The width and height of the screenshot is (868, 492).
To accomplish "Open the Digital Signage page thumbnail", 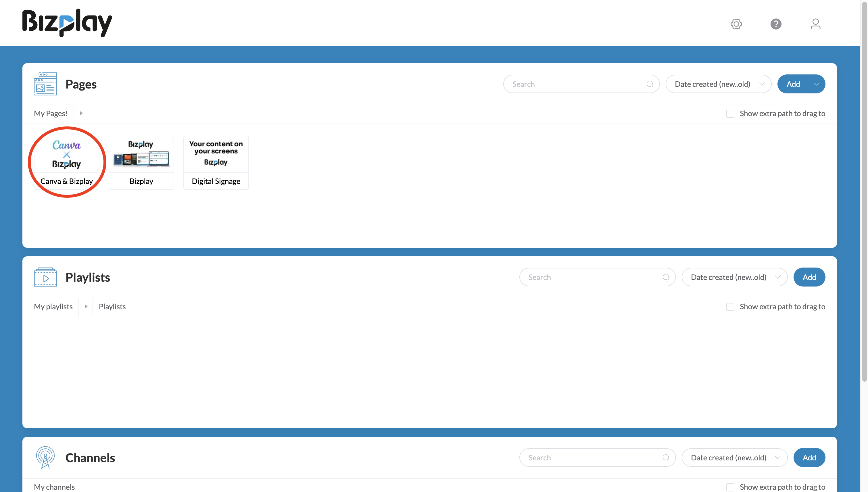I will [216, 163].
